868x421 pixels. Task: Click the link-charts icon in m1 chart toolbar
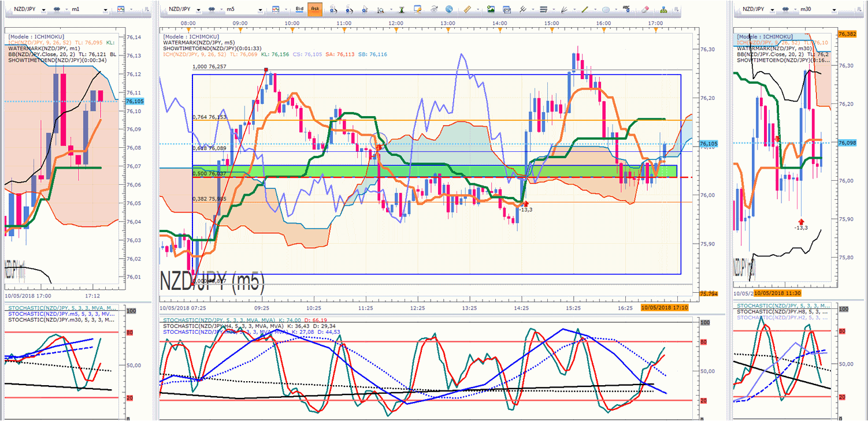coord(57,9)
